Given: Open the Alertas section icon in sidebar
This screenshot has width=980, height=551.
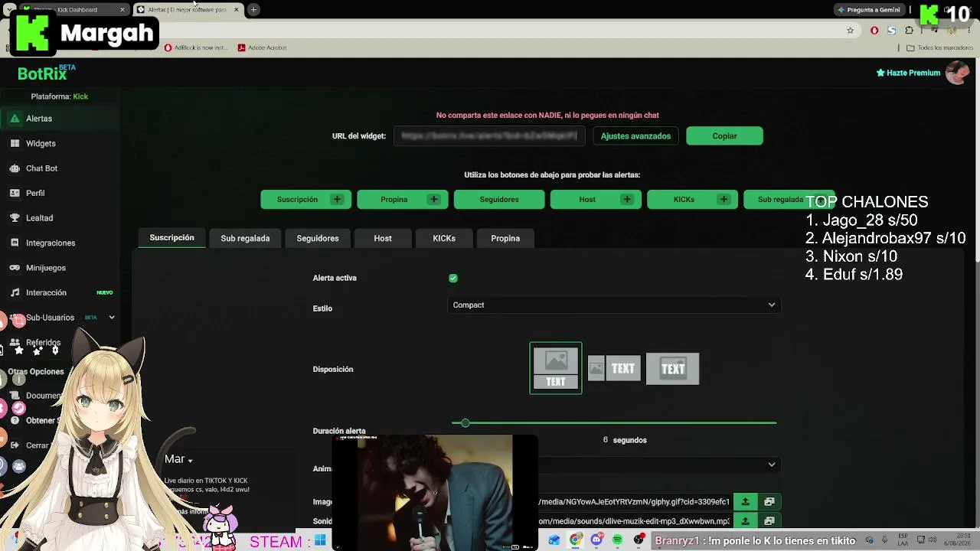Looking at the screenshot, I should [x=15, y=119].
